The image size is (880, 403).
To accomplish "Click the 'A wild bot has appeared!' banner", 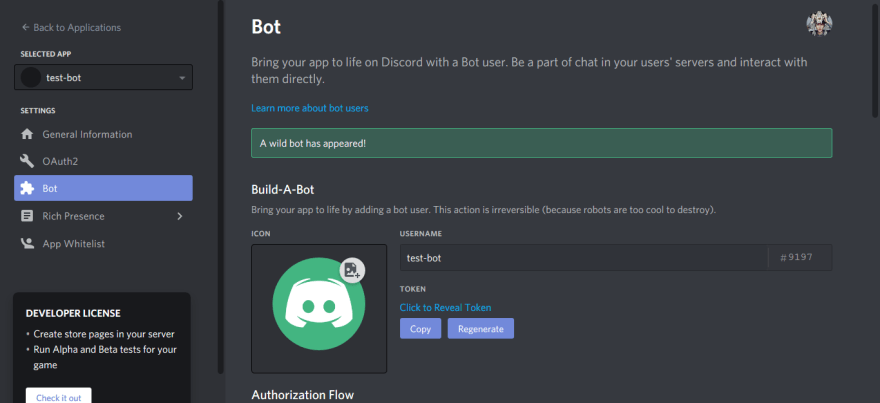I will tap(542, 143).
